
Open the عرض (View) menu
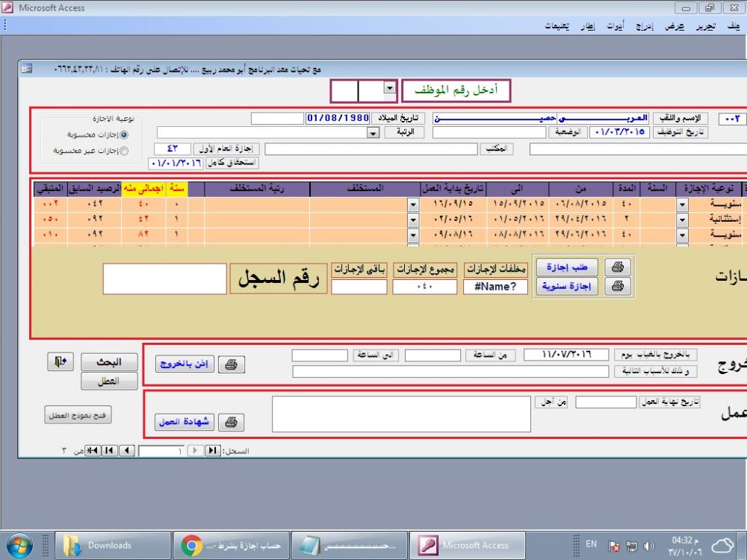pos(675,26)
